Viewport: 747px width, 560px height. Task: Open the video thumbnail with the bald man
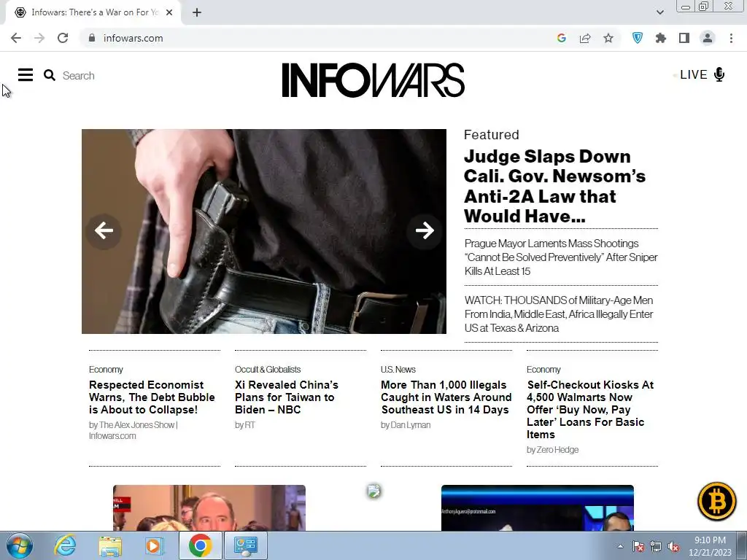[209, 507]
